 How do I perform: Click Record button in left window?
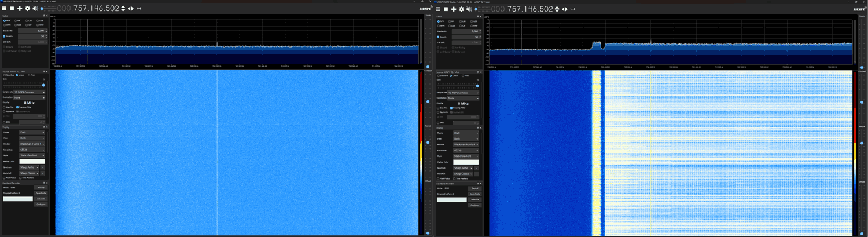click(x=41, y=188)
